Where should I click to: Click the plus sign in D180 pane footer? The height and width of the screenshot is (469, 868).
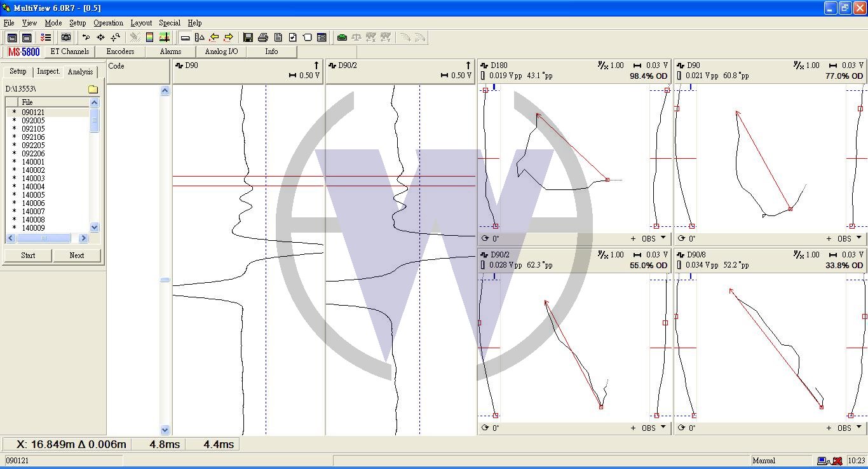[x=633, y=239]
